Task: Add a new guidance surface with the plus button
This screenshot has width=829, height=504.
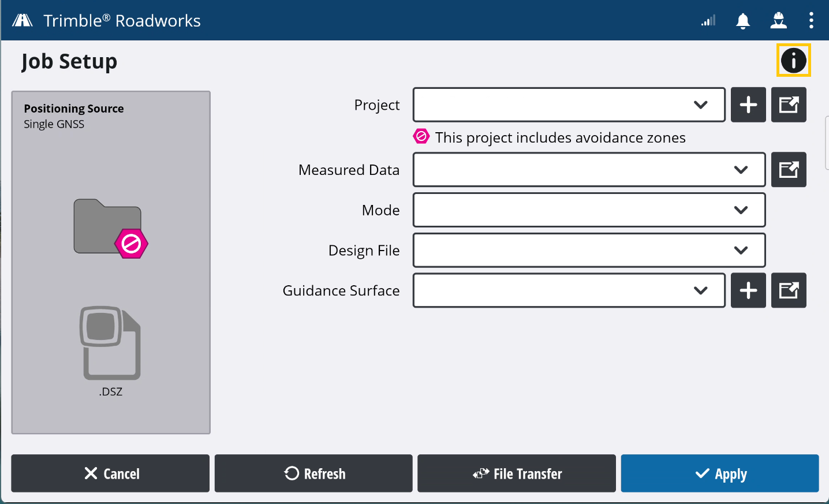Action: 748,290
